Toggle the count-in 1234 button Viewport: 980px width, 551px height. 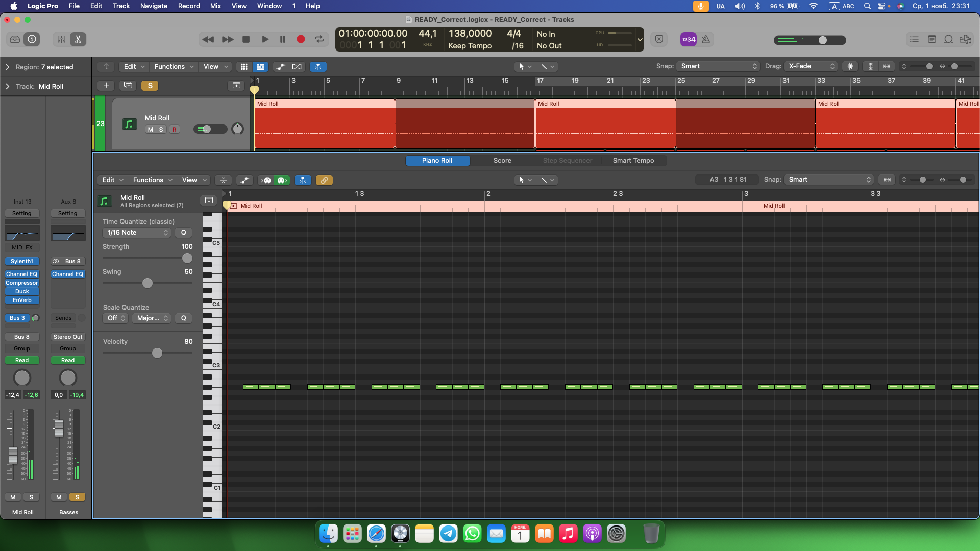point(689,39)
